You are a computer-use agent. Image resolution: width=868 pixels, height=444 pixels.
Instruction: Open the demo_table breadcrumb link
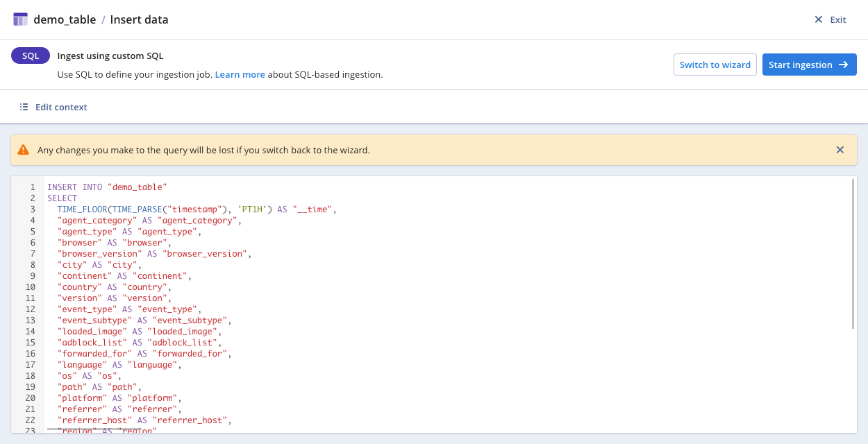[65, 19]
